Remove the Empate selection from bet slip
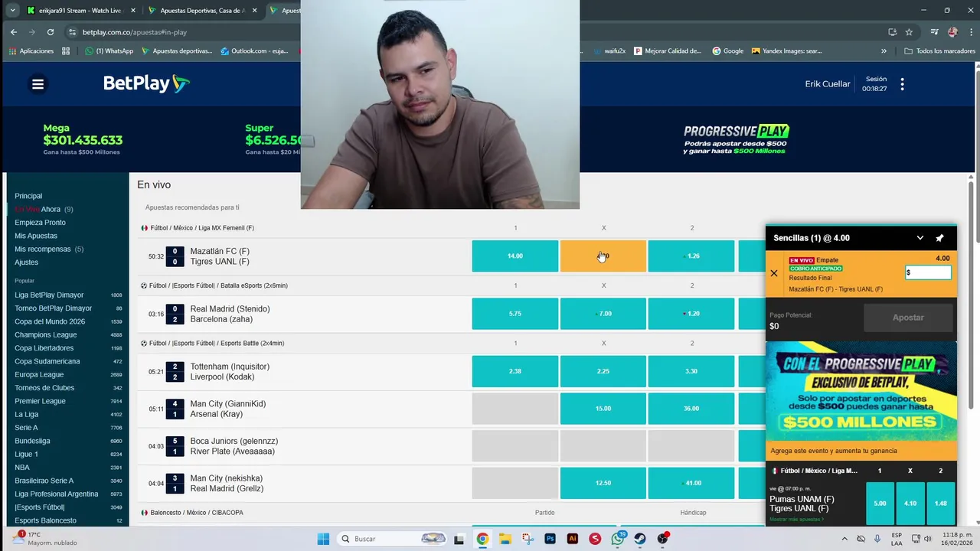 click(773, 273)
